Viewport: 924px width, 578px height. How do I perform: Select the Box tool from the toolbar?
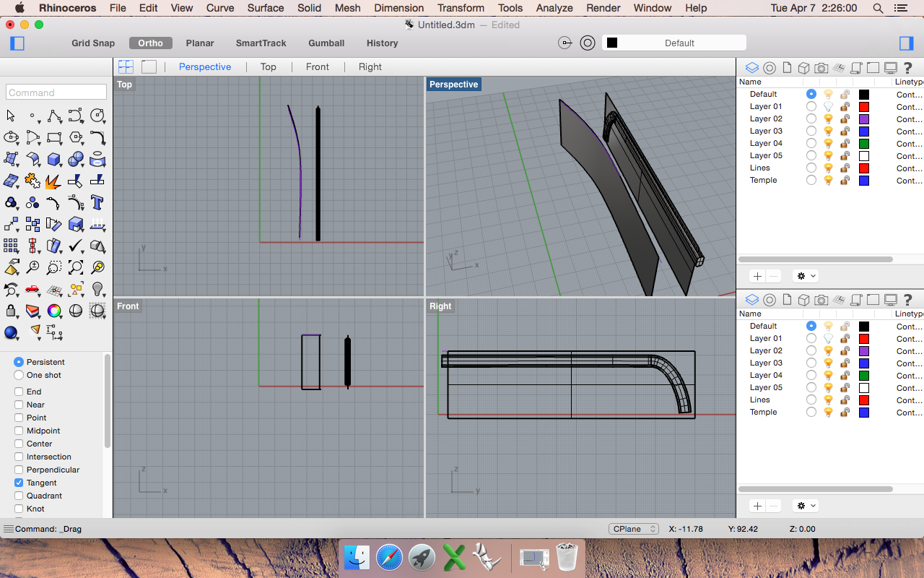[x=54, y=159]
